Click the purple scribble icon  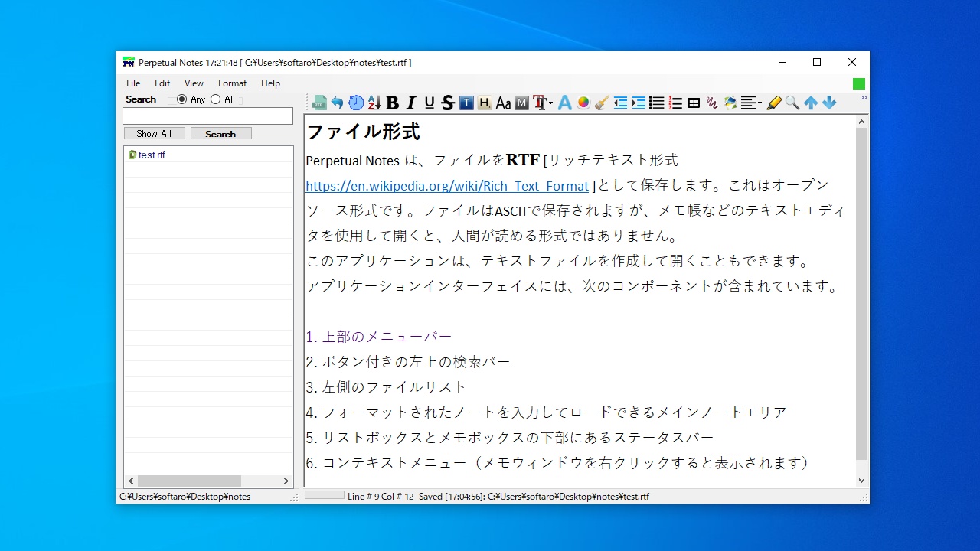[712, 103]
